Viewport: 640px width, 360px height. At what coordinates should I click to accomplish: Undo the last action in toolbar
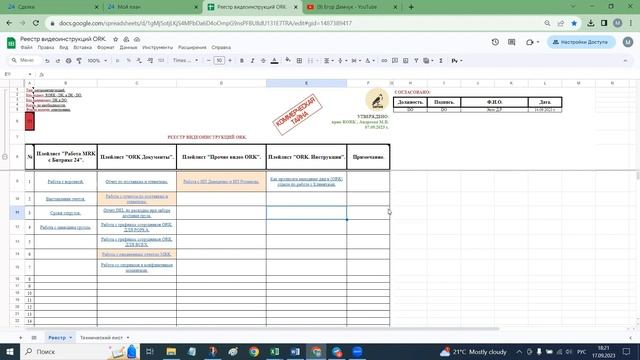47,60
